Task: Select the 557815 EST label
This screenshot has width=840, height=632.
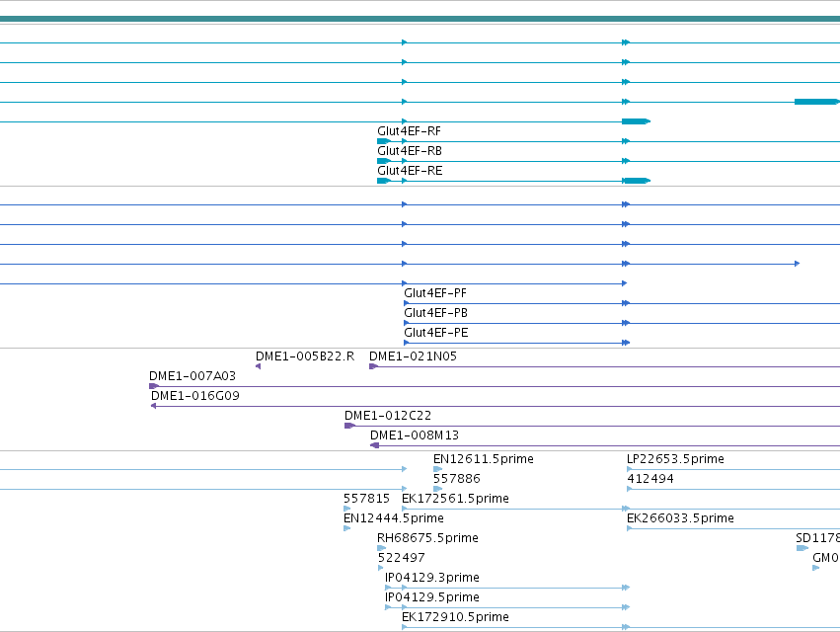Action: pyautogui.click(x=366, y=499)
